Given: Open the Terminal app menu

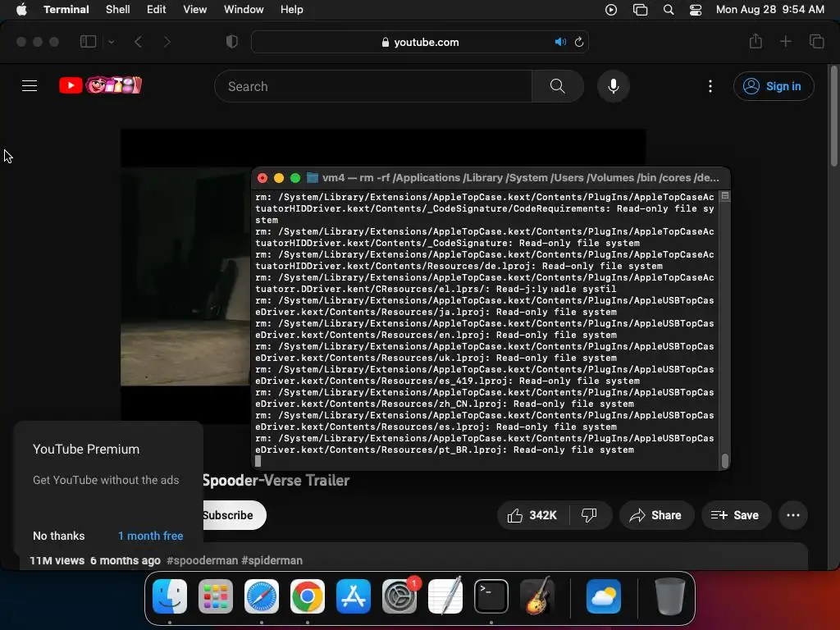Looking at the screenshot, I should (x=66, y=10).
